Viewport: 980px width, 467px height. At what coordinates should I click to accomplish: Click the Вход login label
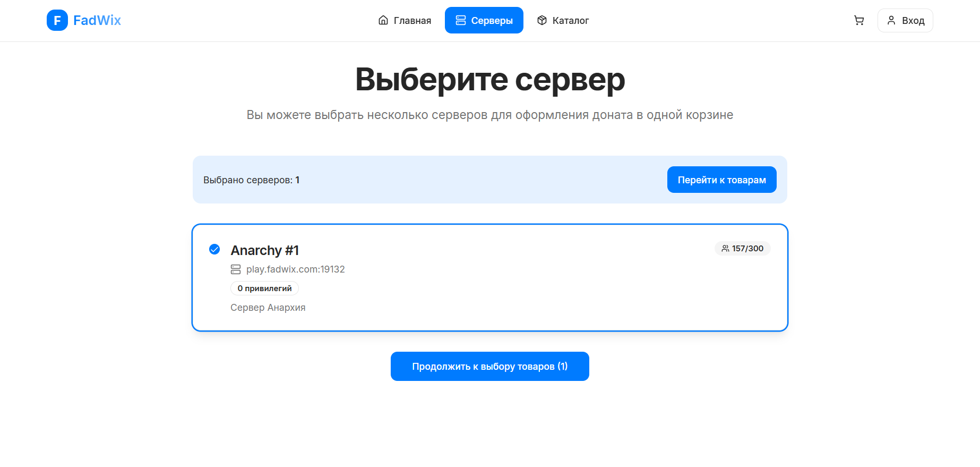point(913,21)
